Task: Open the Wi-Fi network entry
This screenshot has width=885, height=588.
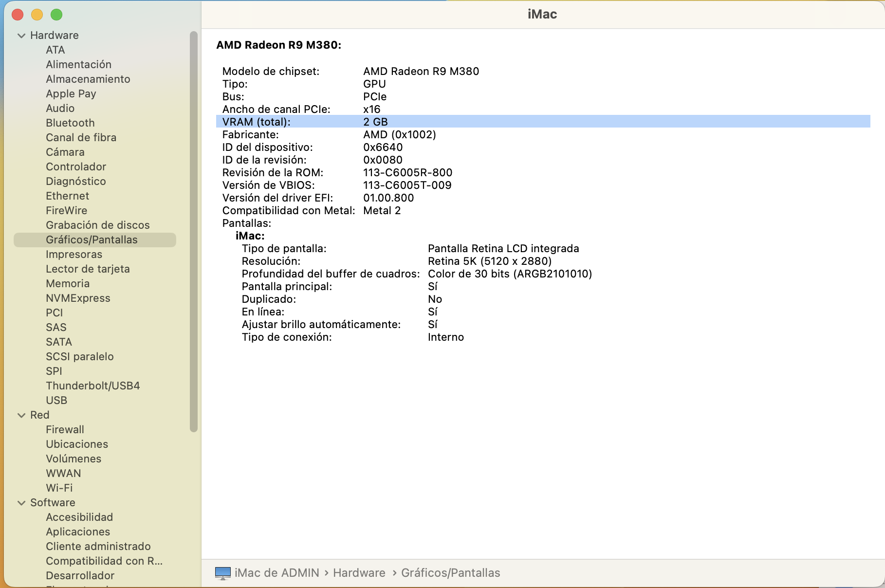Action: (59, 488)
